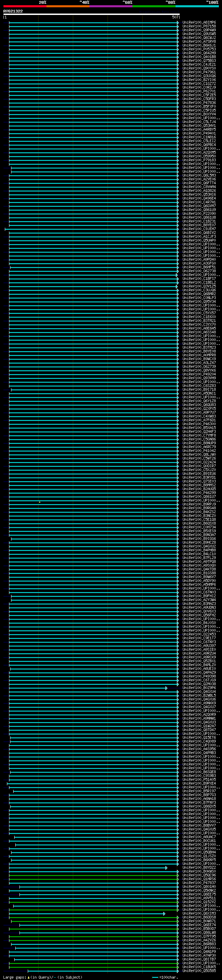This screenshot has height=980, width=222.
Task: Click the truncated alignment bar for UniRef100_B8YDZ2
Action: coord(88,868)
